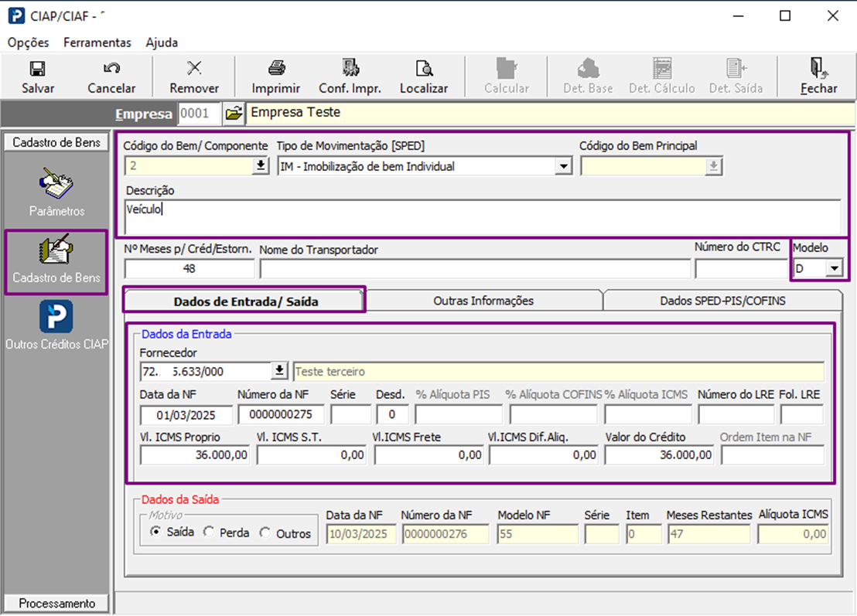
Task: Open the Parâmetros sidebar icon
Action: pyautogui.click(x=56, y=183)
